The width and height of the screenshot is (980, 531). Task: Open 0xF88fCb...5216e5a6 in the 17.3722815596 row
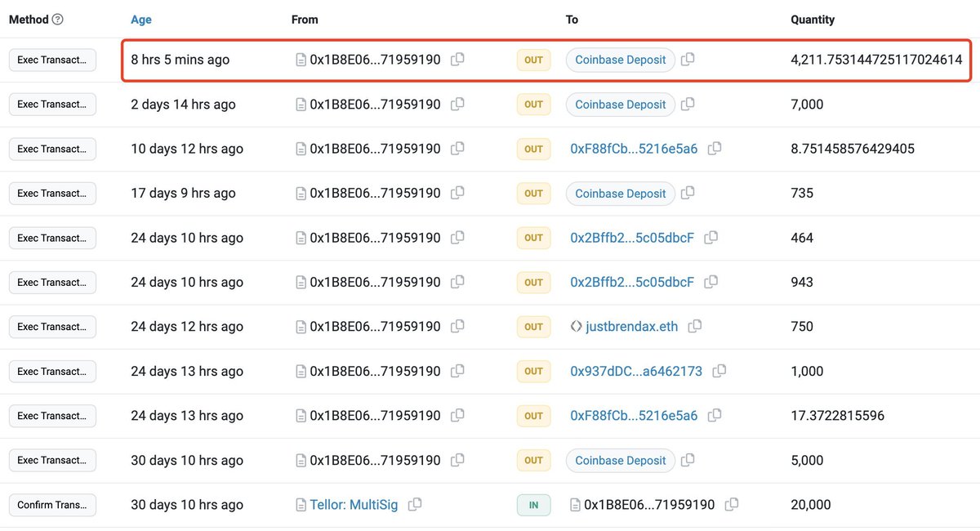tap(634, 416)
